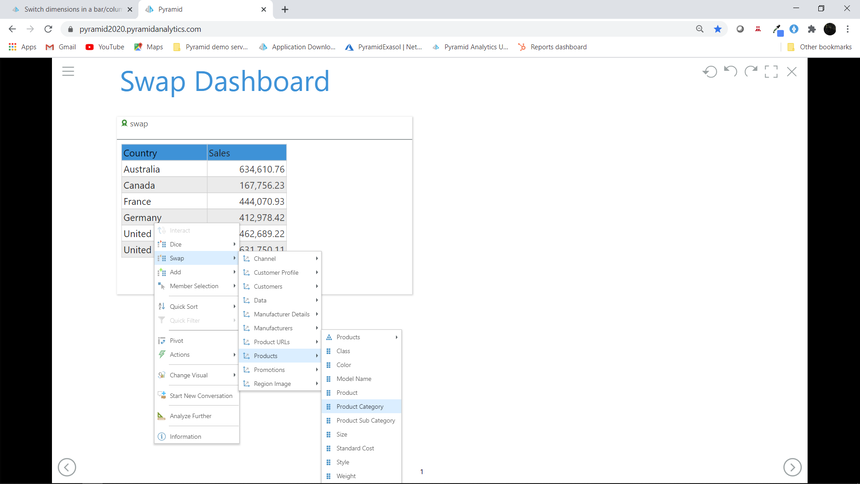Select Class attribute
This screenshot has width=860, height=484.
coord(361,351)
